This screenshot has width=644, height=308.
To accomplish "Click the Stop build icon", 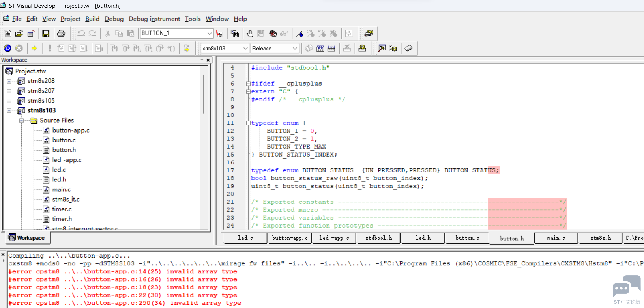I will tap(347, 48).
